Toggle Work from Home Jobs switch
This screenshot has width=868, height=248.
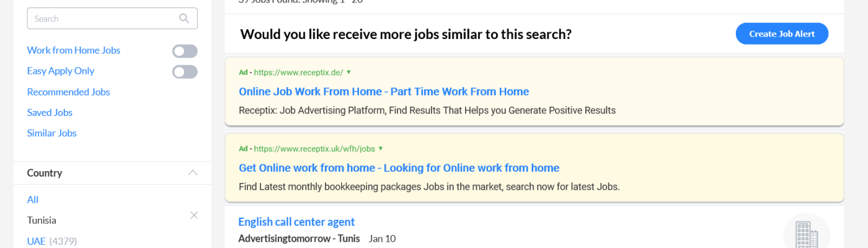[x=185, y=51]
